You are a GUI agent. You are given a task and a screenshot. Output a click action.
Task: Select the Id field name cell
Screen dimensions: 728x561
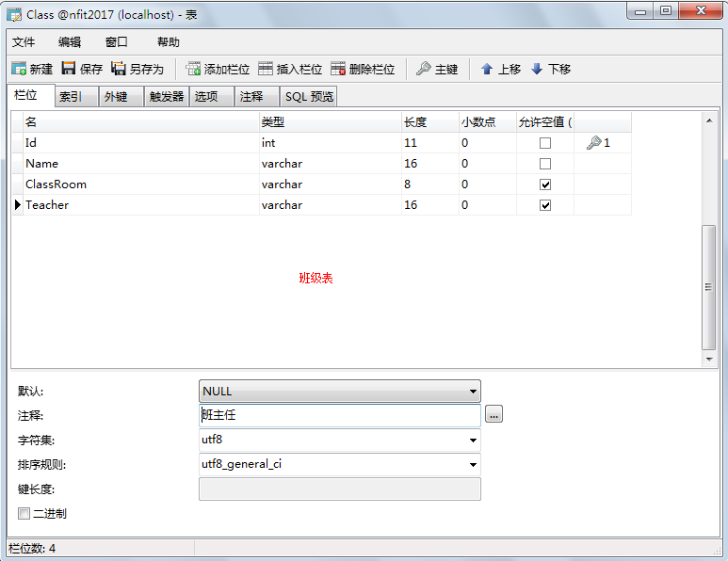pos(141,142)
